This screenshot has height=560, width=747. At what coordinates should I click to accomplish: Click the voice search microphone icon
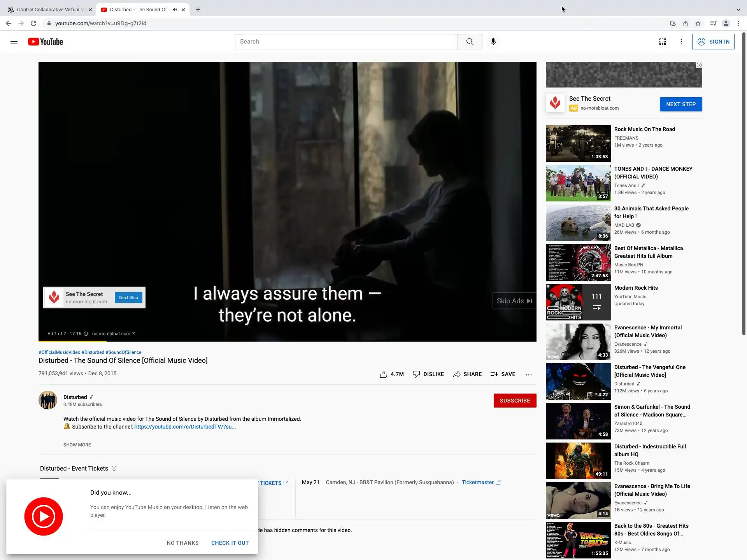click(493, 42)
